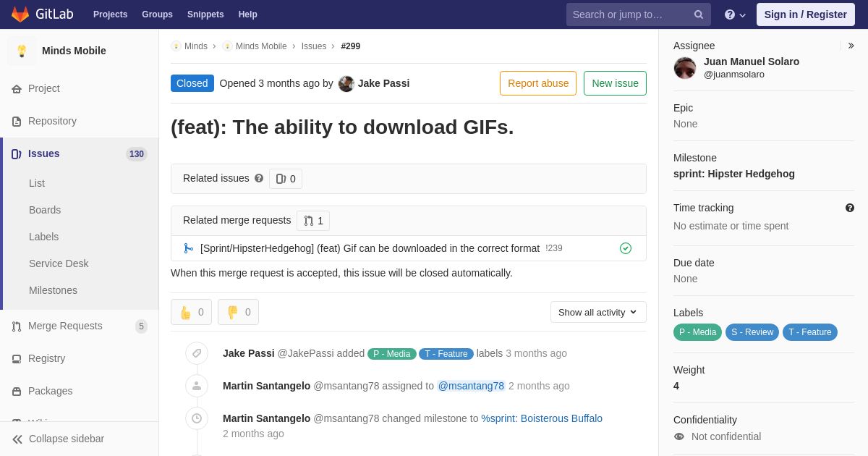This screenshot has width=868, height=456.
Task: Click the Sign in / Register button
Action: tap(806, 14)
